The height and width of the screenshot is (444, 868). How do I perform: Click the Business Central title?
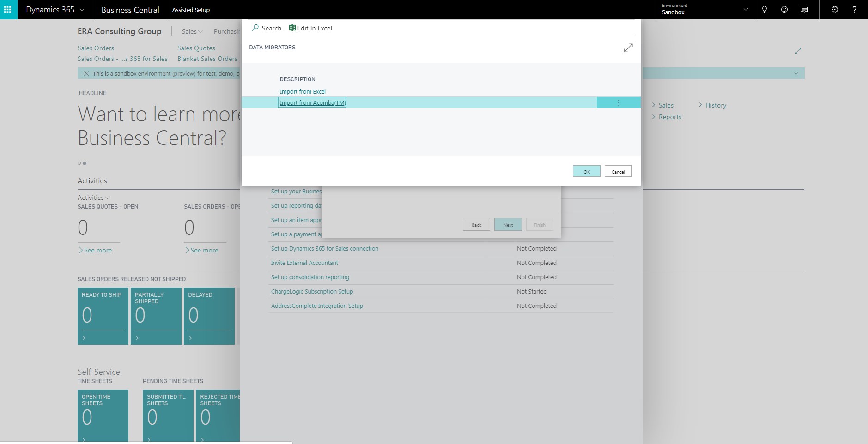point(130,10)
